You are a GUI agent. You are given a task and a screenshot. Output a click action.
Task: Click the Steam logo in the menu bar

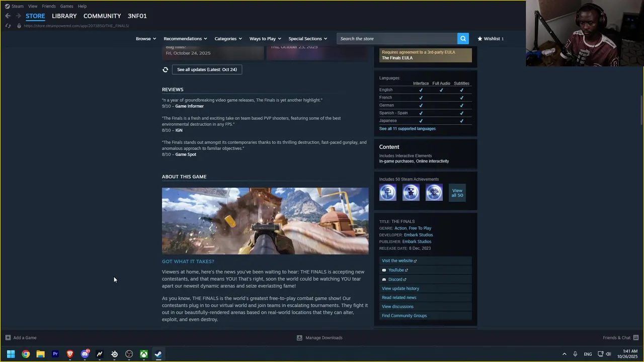[x=7, y=6]
